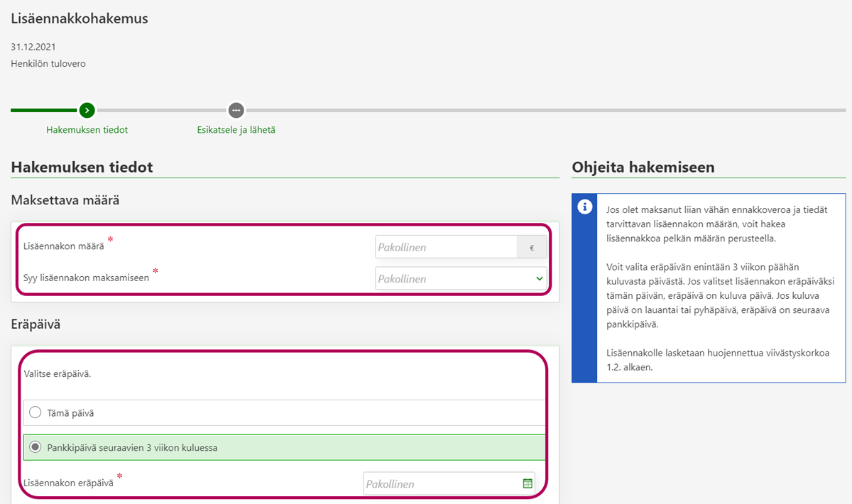Click the Lisäennakon eräpäivä label text
The height and width of the screenshot is (504, 852).
(68, 483)
